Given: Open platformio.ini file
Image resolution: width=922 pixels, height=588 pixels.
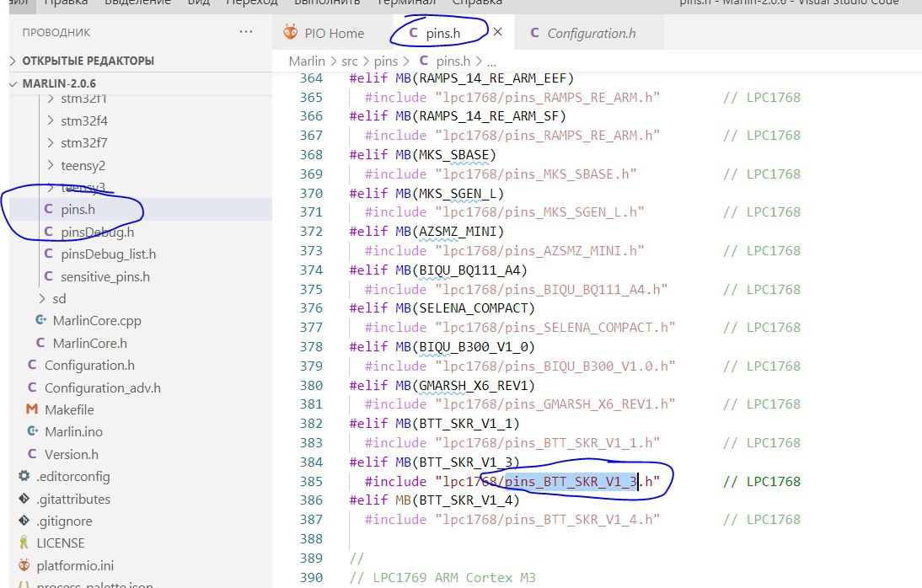Looking at the screenshot, I should 75,565.
